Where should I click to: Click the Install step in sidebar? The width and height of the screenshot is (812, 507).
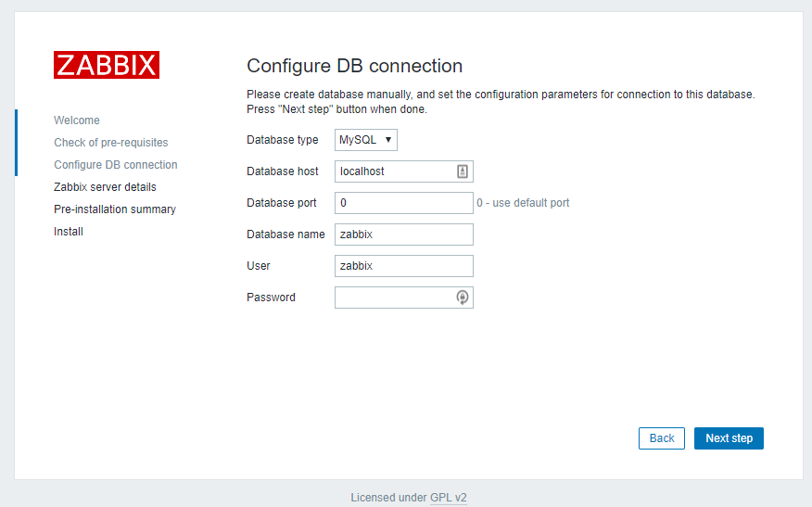click(x=69, y=232)
